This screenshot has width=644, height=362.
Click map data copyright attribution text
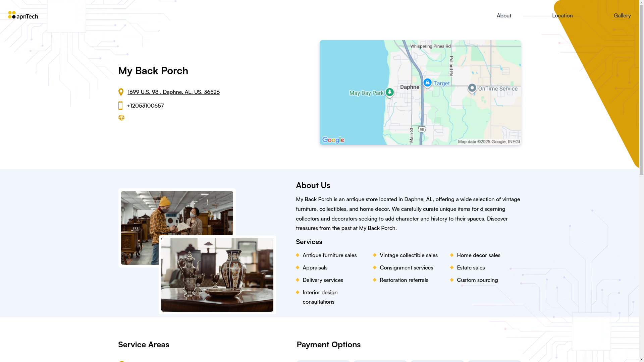pos(489,142)
